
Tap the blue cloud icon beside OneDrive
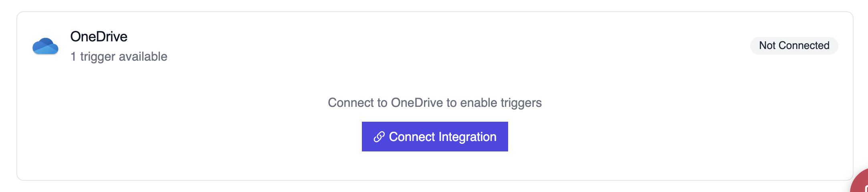pyautogui.click(x=45, y=46)
